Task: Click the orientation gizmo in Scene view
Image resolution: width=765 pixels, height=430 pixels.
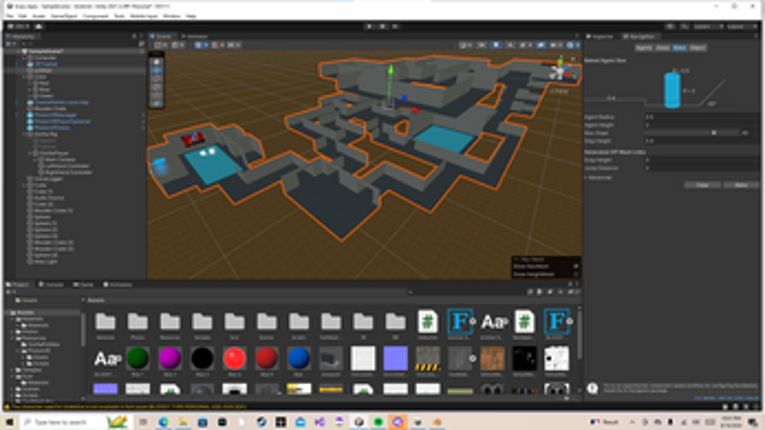Action: click(x=560, y=70)
